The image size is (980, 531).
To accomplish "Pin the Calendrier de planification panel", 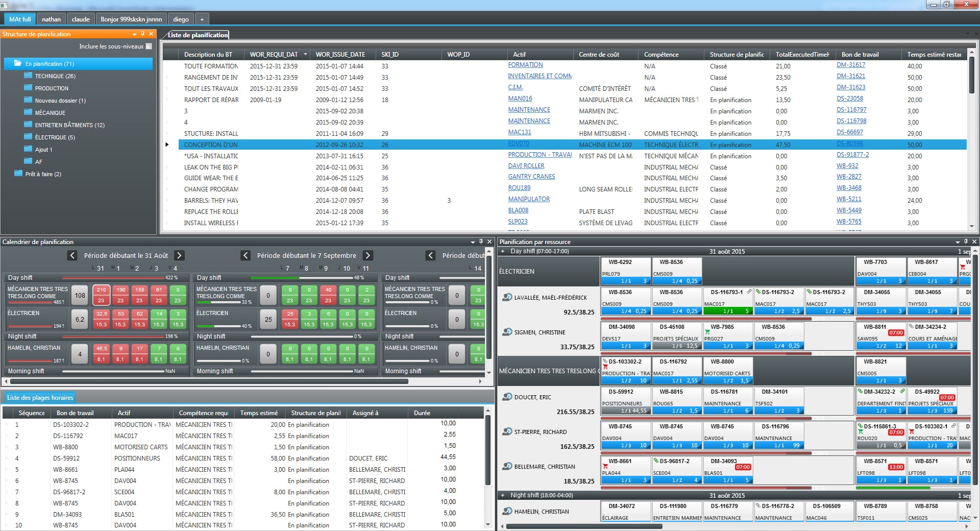I will tap(481, 242).
